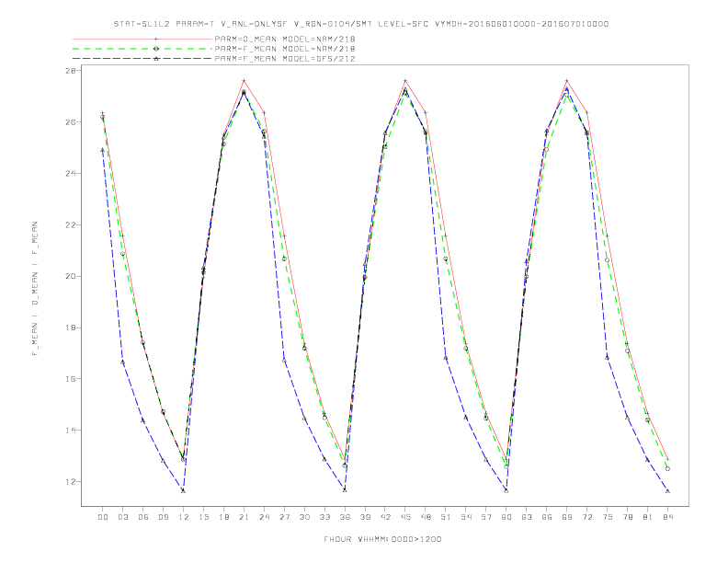Viewport: 728px width, 563px height.
Task: Click x-axis forecast hour label 60
Action: [506, 517]
